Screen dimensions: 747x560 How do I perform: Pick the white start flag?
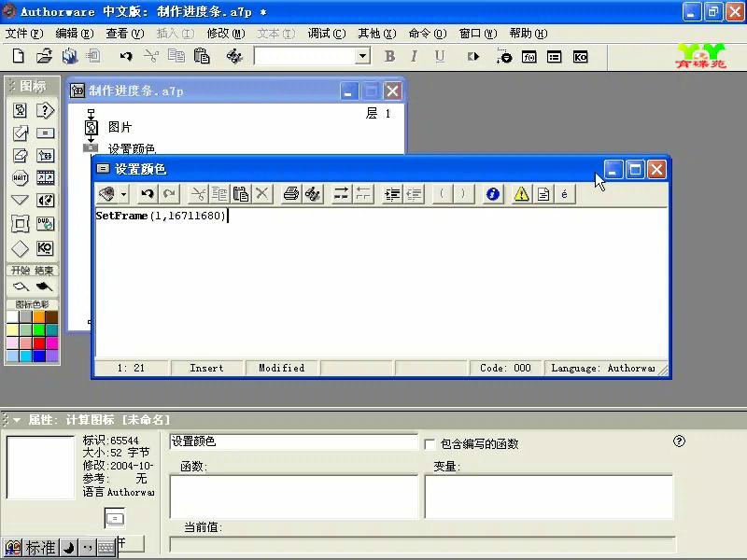21,287
